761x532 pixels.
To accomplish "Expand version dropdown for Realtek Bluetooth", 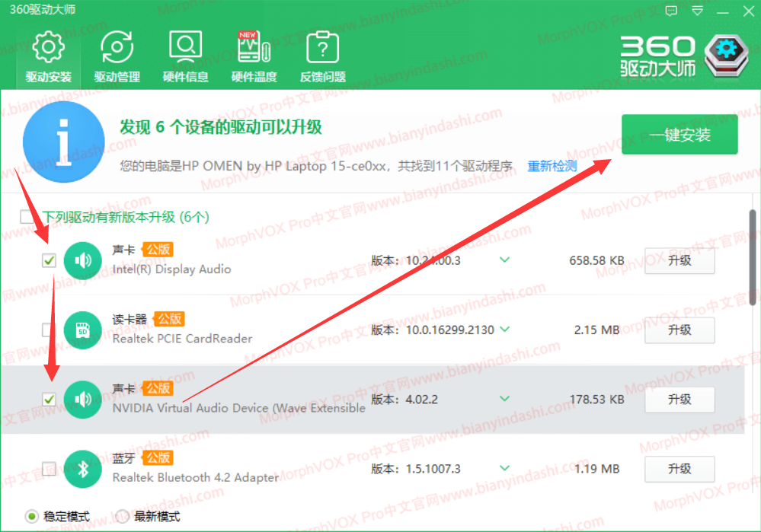I will [x=505, y=468].
